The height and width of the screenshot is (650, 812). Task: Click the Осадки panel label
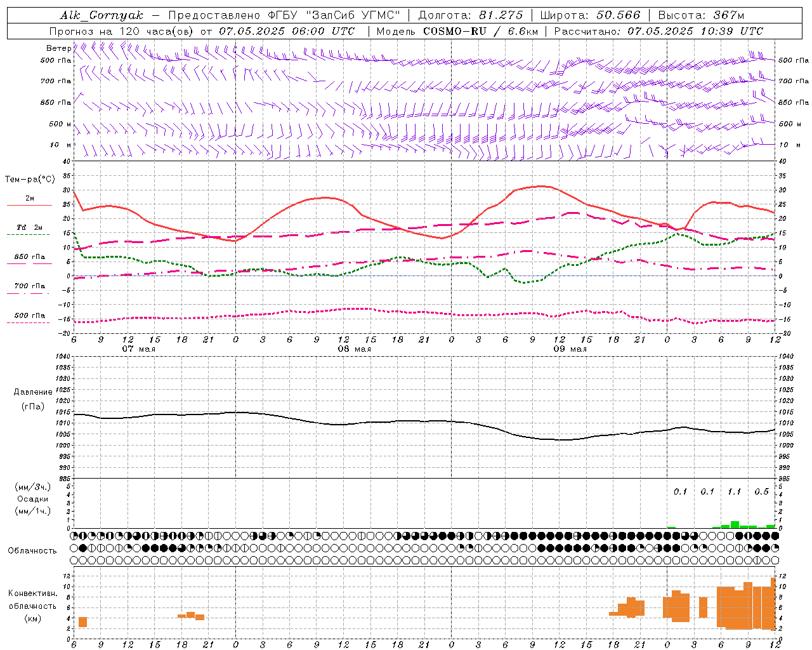tap(32, 499)
